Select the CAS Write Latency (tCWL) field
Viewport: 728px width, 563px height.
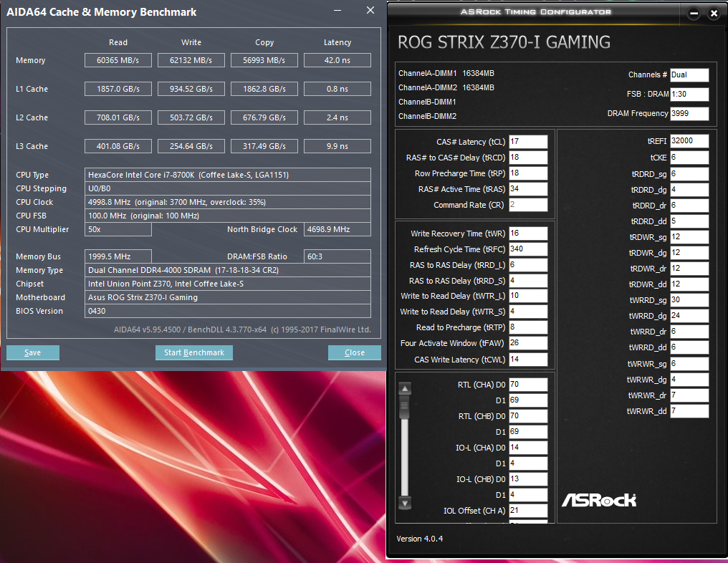(x=528, y=360)
